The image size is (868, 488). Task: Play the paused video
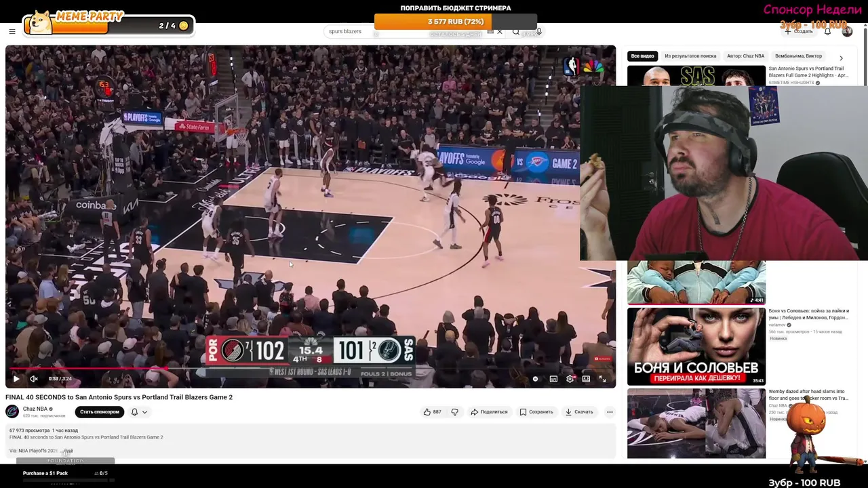tap(16, 379)
